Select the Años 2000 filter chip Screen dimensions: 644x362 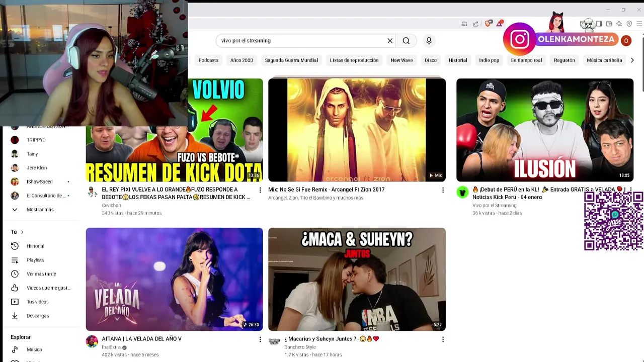[x=242, y=60]
